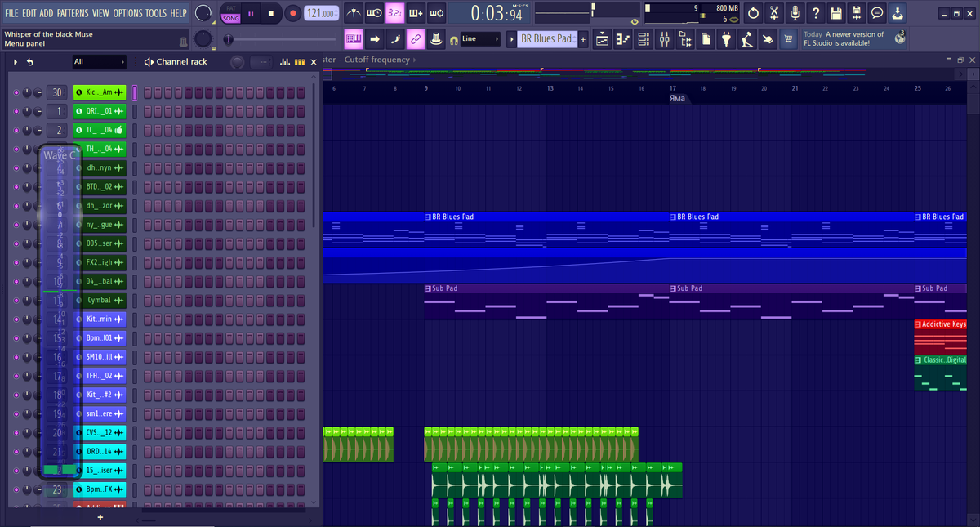The width and height of the screenshot is (980, 527).
Task: Toggle typing keyboard to piano keyboard
Action: (354, 38)
